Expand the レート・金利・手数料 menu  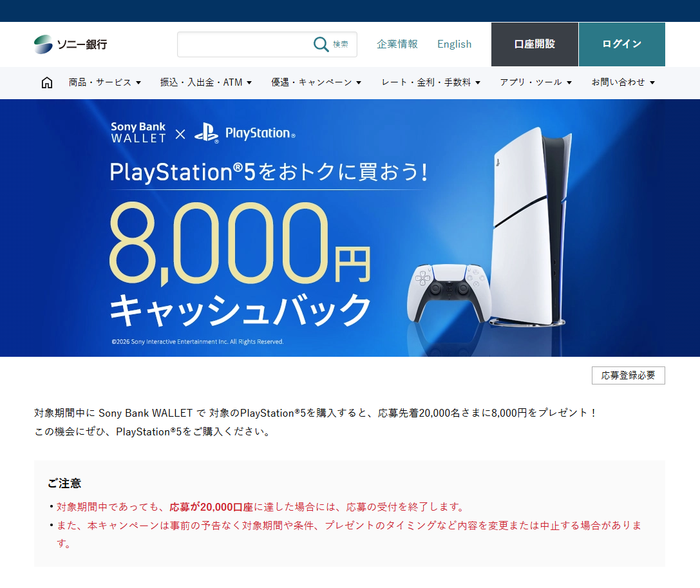tap(431, 82)
